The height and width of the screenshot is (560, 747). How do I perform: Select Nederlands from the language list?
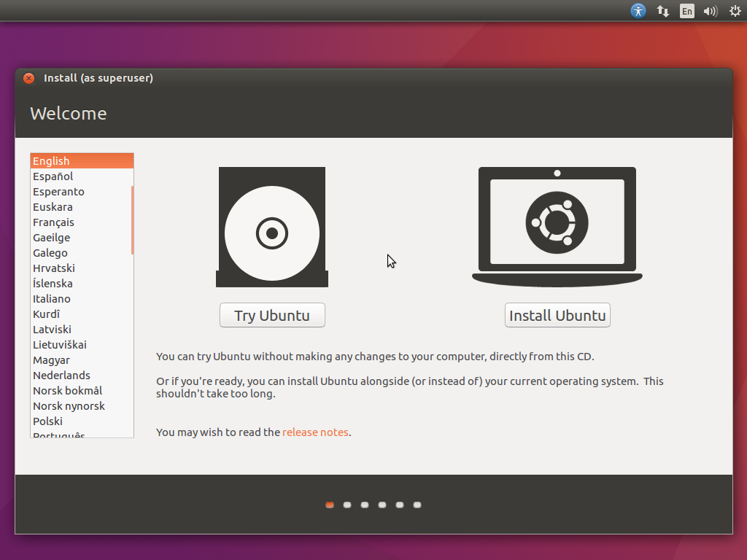[61, 375]
